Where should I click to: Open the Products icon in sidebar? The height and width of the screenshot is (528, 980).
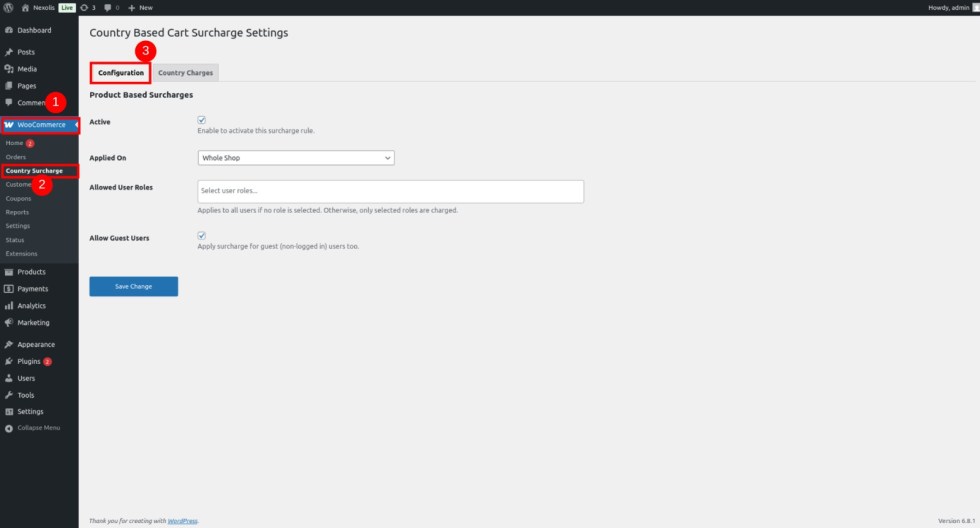point(9,272)
